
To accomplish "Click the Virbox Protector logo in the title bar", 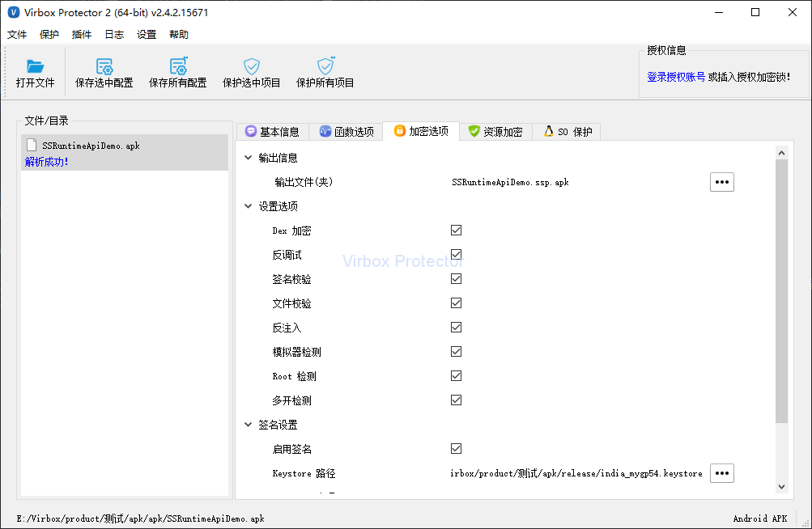I will [14, 12].
